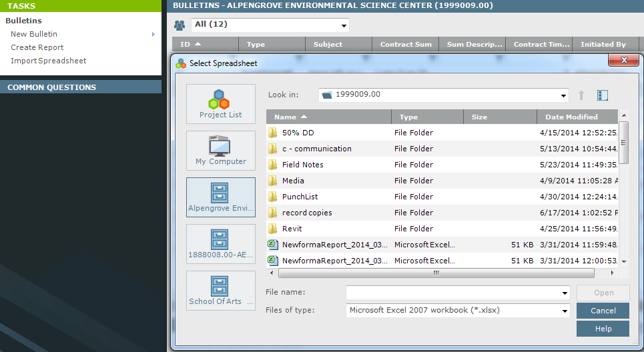644x352 pixels.
Task: Click the Contract Tim... column header
Action: 539,44
